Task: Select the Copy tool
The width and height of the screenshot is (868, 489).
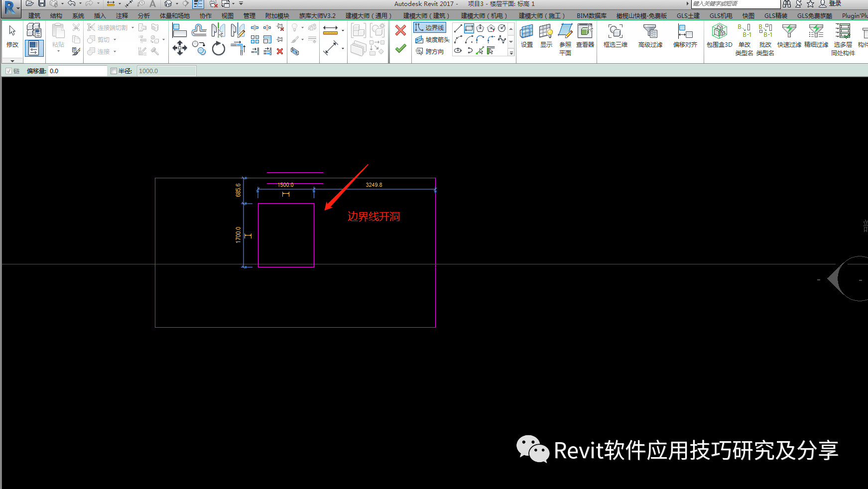Action: coord(199,48)
